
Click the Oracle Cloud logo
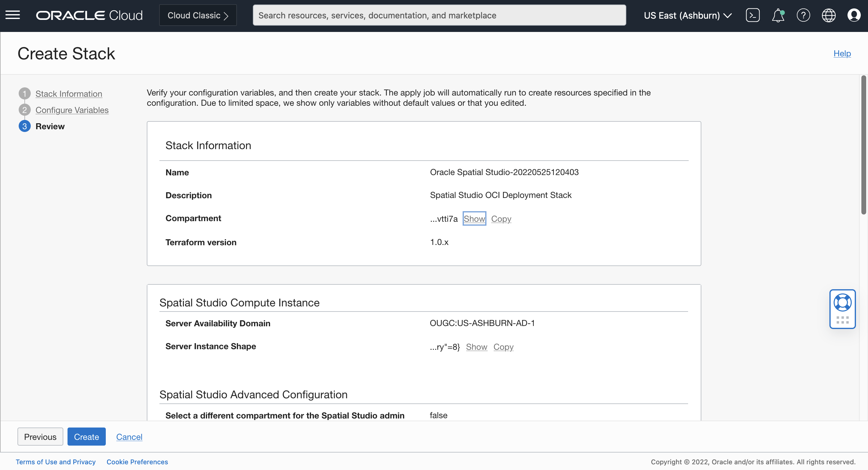click(89, 15)
